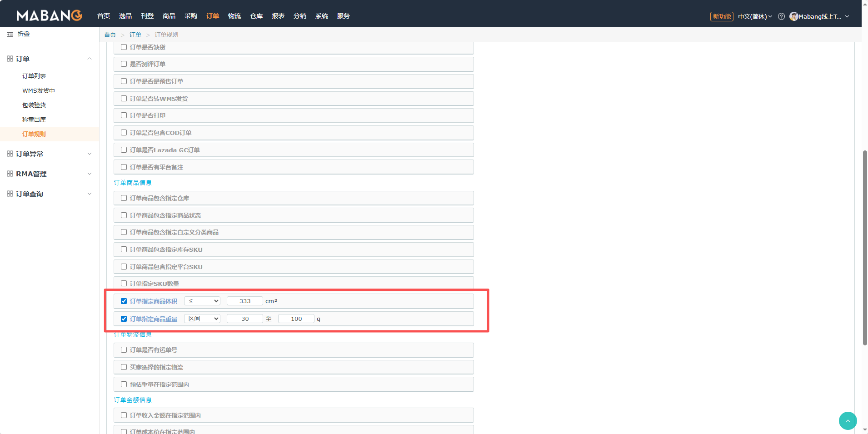Check the 订单是否打印 checkbox
This screenshot has width=868, height=434.
click(x=124, y=115)
